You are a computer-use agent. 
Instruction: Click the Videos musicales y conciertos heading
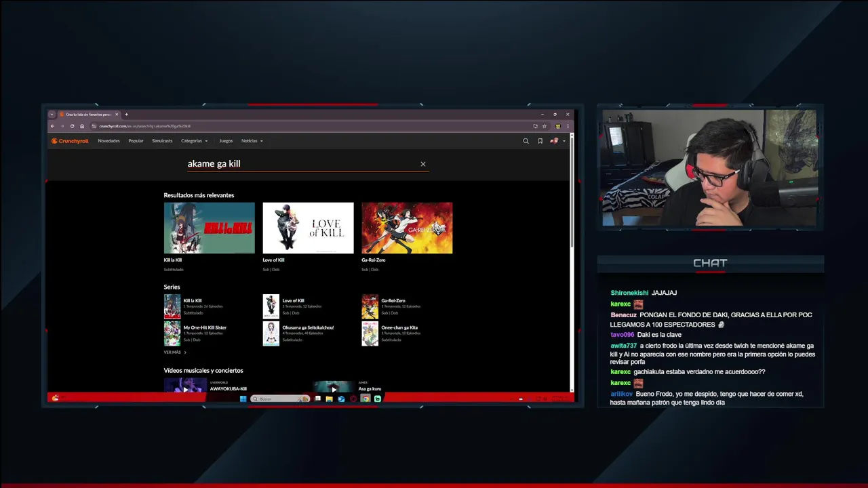point(203,371)
